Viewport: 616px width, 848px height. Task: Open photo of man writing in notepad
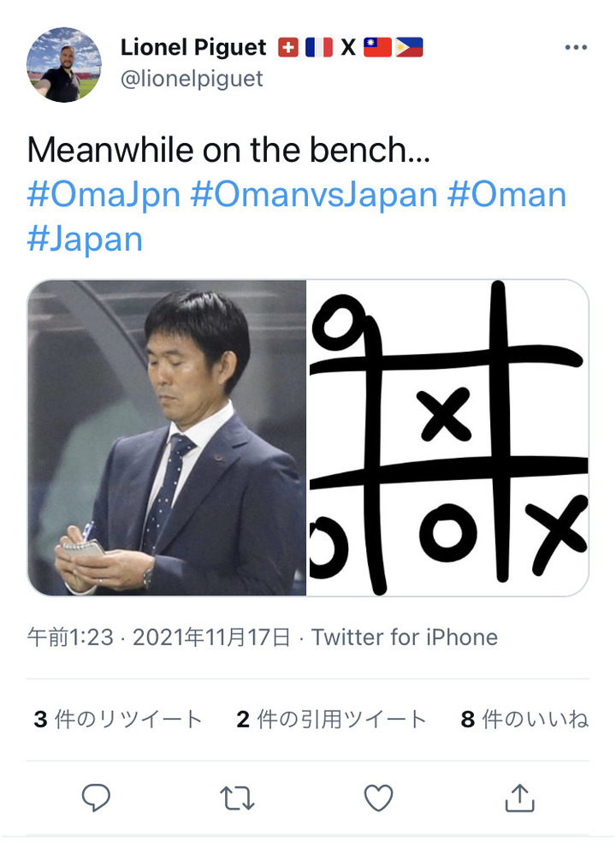(x=167, y=437)
